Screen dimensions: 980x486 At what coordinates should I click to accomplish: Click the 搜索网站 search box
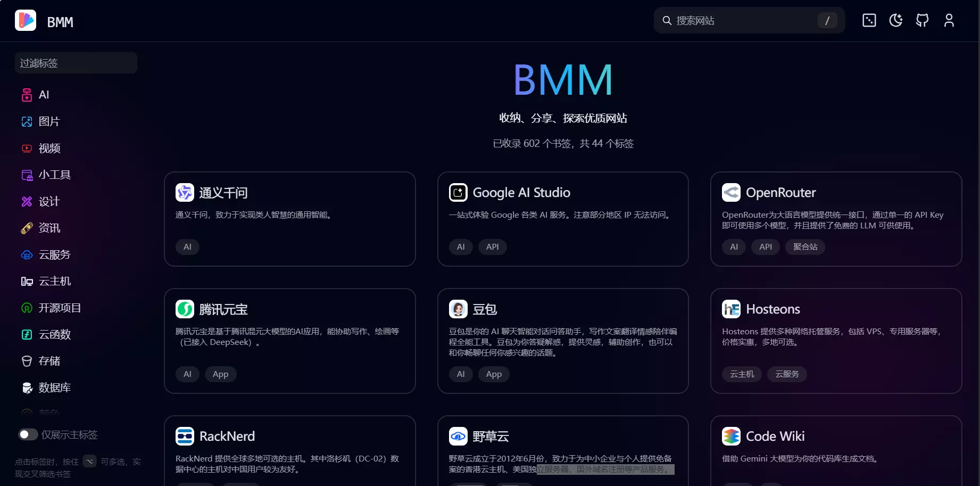(x=745, y=20)
